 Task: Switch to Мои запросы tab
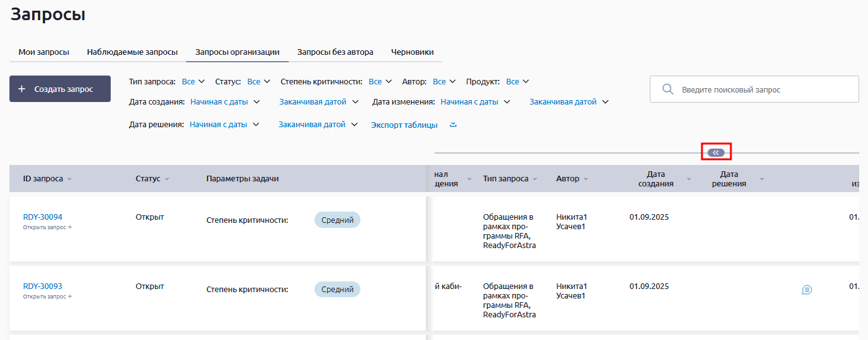(43, 52)
